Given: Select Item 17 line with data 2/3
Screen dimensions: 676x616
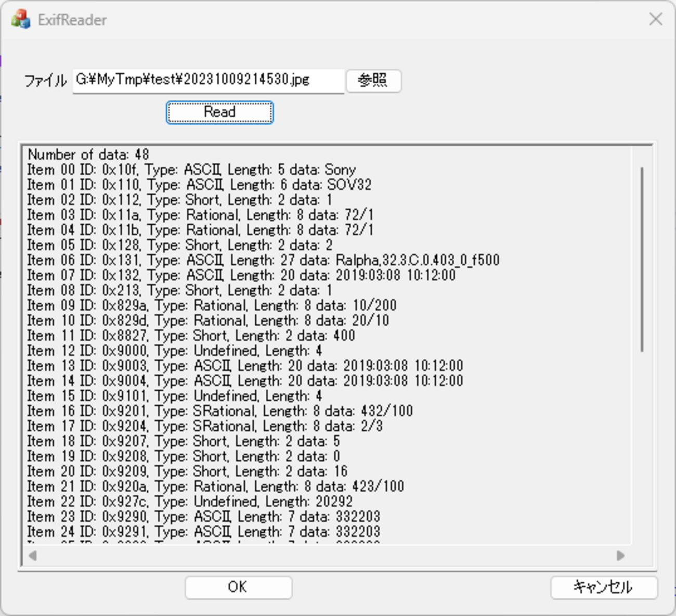Looking at the screenshot, I should coord(205,426).
